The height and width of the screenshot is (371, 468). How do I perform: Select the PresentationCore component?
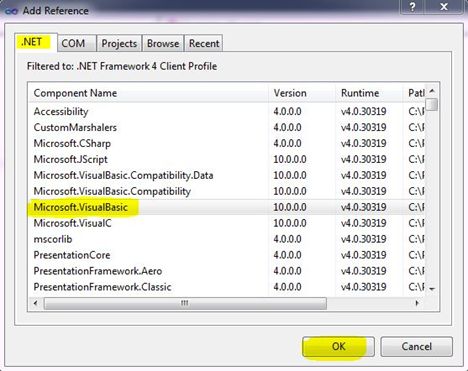point(227,255)
